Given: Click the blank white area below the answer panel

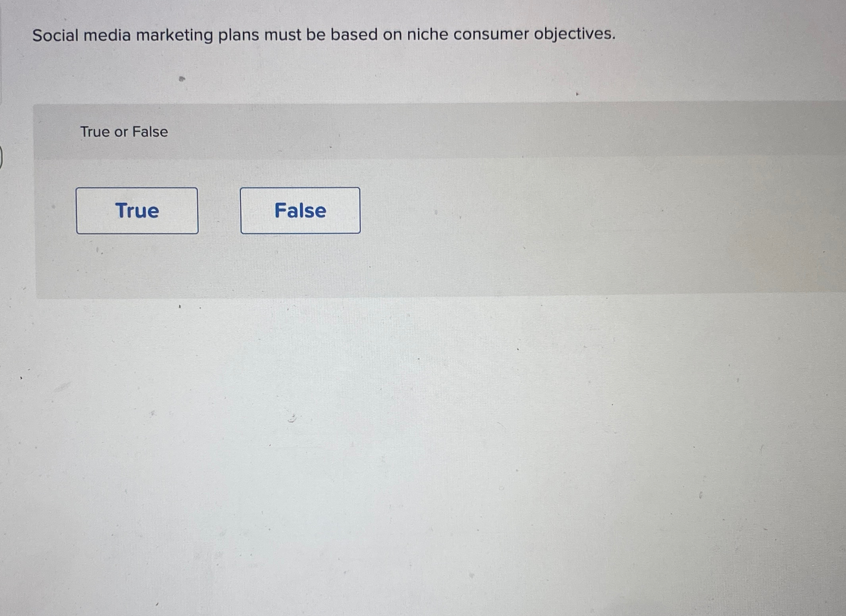Looking at the screenshot, I should click(420, 456).
